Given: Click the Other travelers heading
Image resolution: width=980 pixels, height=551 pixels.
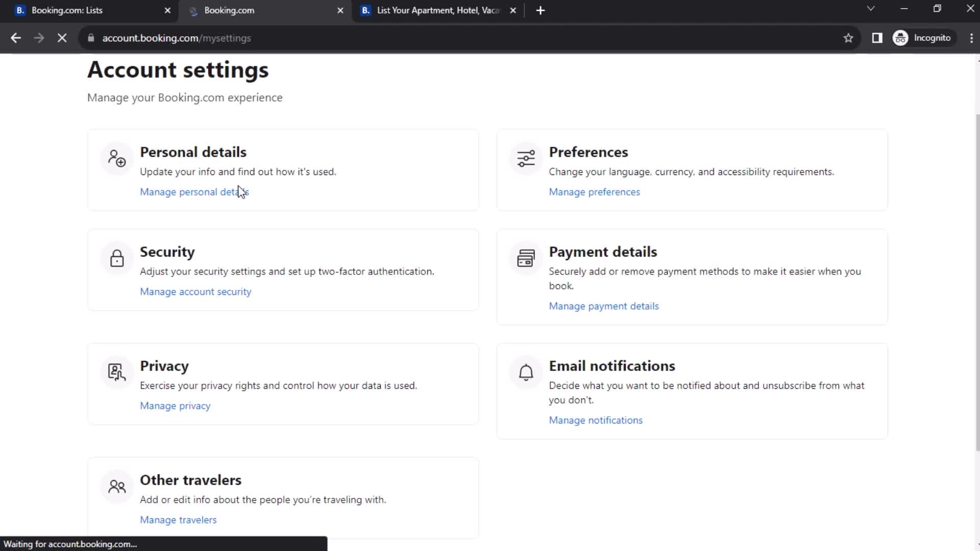Looking at the screenshot, I should 190,480.
